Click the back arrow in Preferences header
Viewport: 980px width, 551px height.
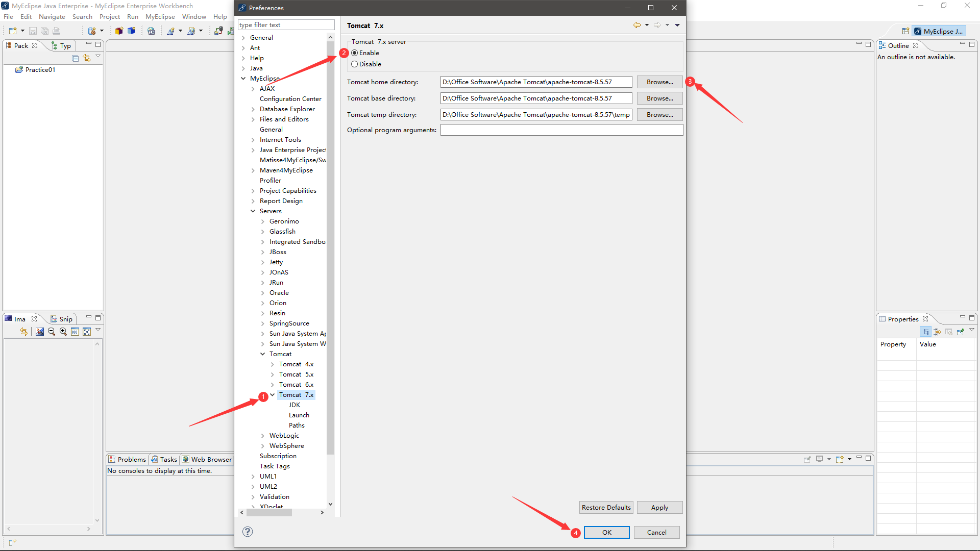(x=636, y=25)
